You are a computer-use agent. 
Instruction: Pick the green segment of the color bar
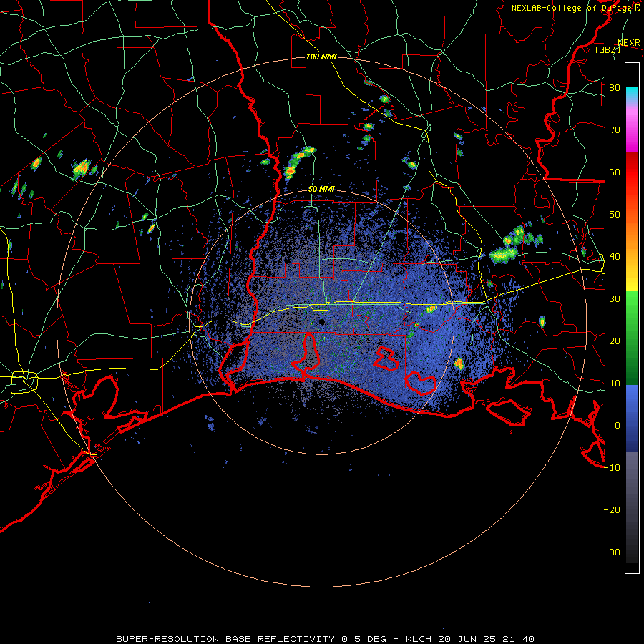tap(632, 338)
